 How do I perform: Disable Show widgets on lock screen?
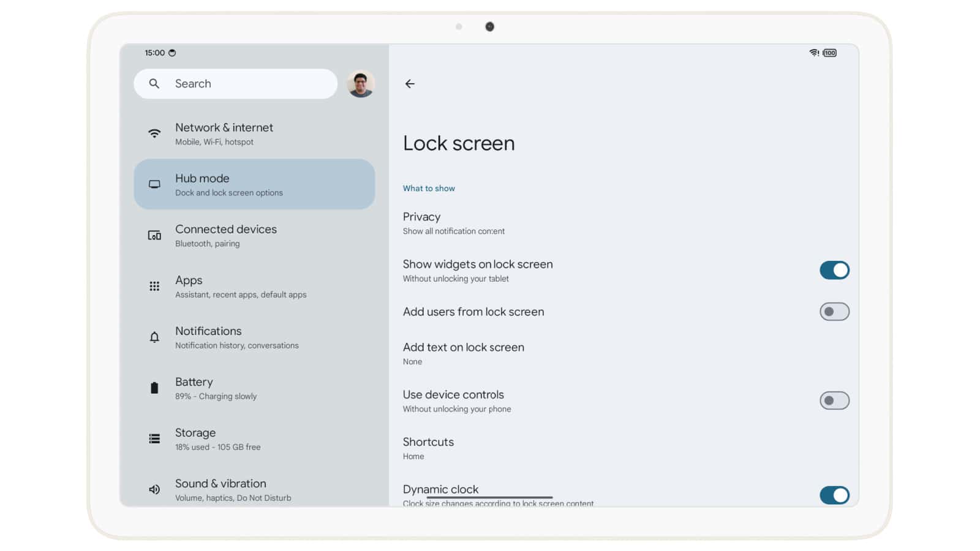coord(834,270)
